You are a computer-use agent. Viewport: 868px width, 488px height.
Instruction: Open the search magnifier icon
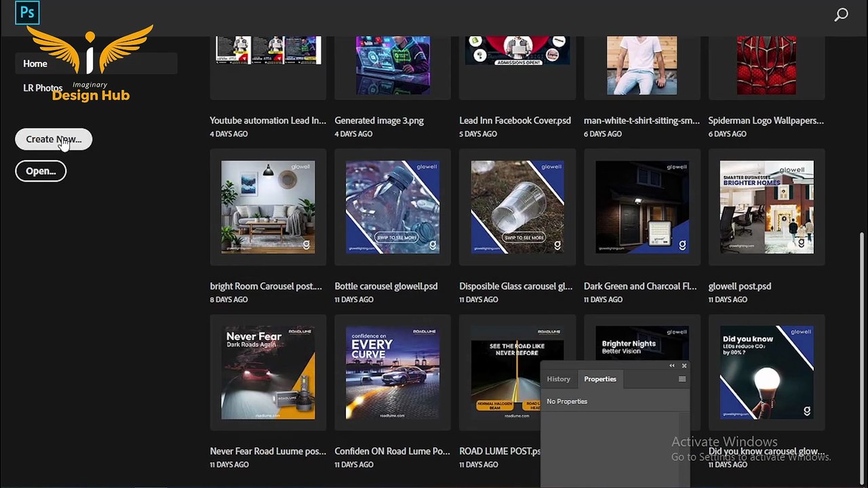coord(841,14)
